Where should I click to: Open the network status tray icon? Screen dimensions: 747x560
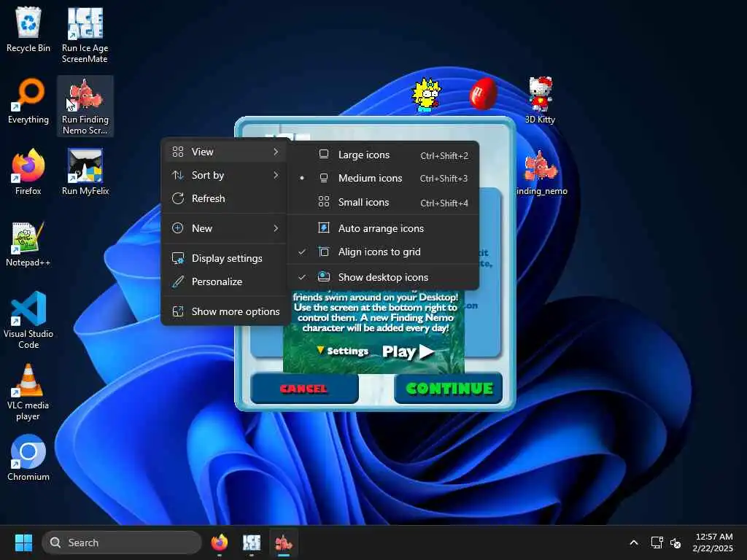pos(657,542)
